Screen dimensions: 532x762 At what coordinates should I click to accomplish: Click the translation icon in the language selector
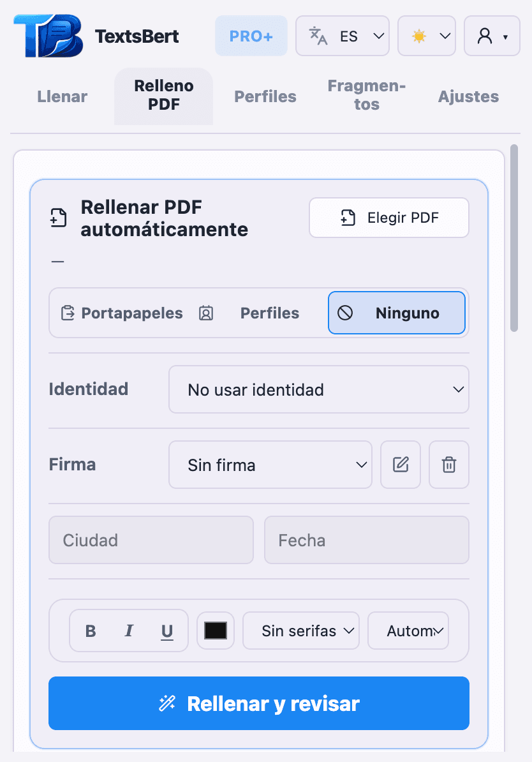tap(318, 36)
